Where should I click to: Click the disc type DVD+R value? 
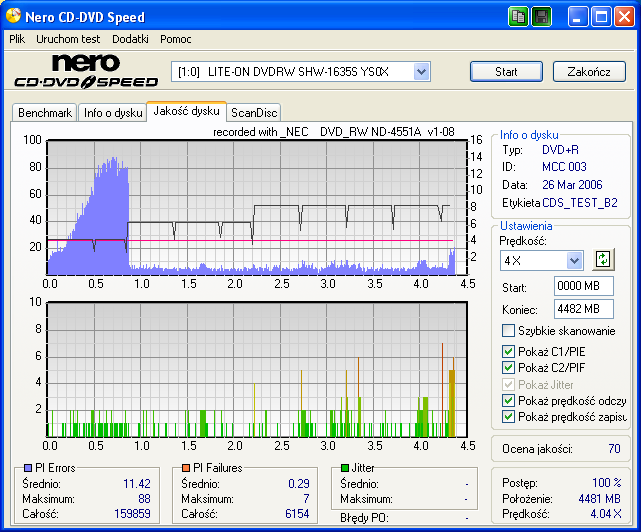click(x=560, y=150)
